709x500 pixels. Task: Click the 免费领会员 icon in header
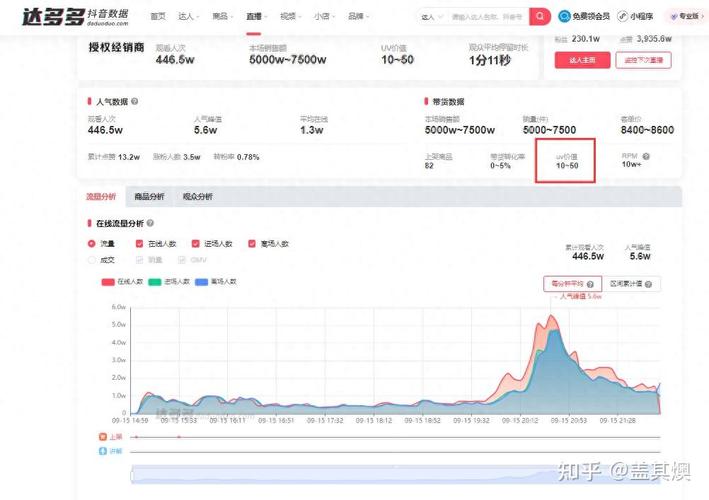565,17
